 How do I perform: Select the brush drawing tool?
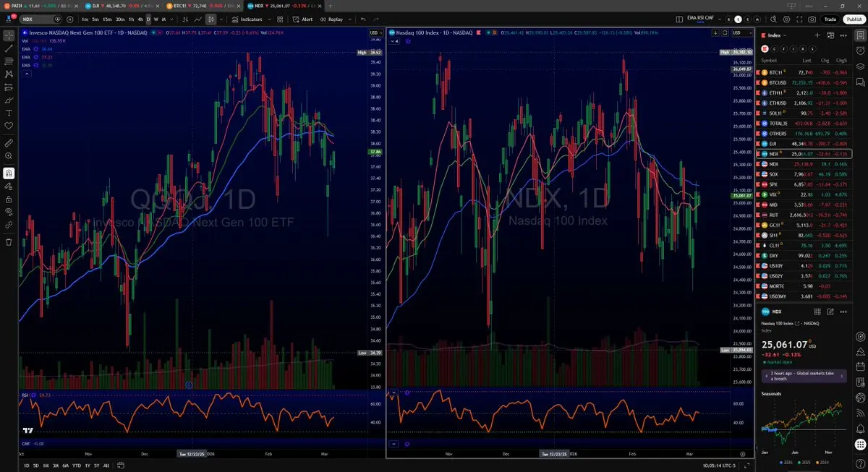pos(9,100)
